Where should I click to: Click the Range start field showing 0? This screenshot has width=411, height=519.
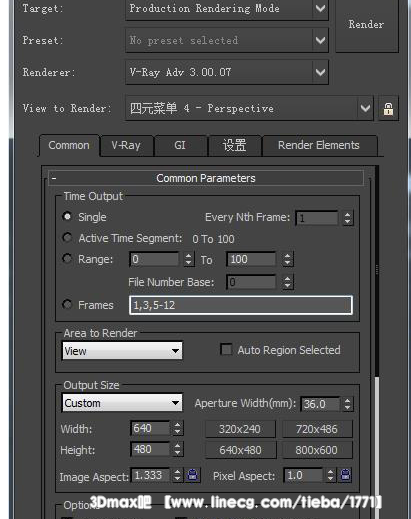[x=154, y=259]
